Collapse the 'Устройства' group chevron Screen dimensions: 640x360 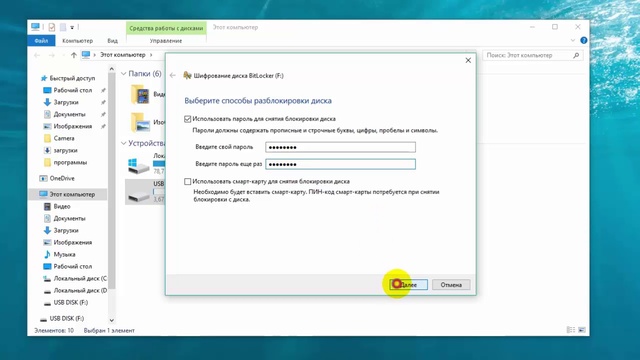pos(124,143)
